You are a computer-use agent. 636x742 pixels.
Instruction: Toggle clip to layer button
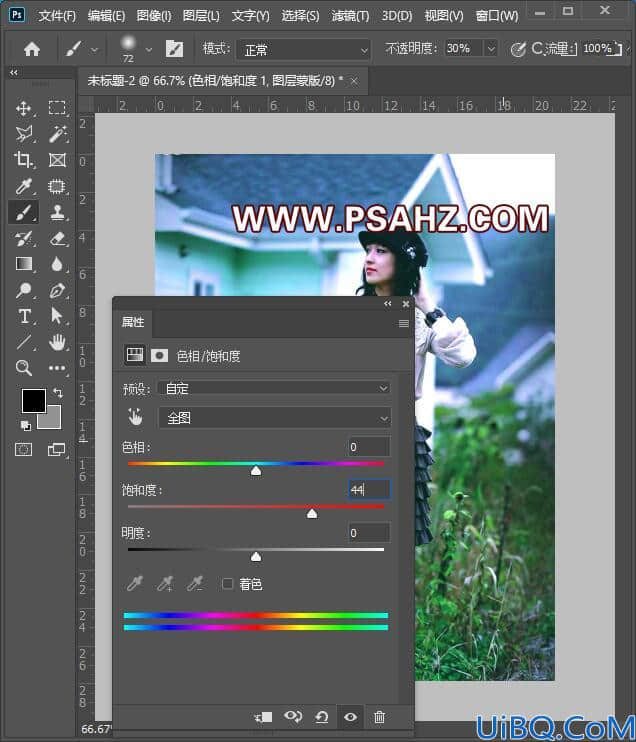264,717
